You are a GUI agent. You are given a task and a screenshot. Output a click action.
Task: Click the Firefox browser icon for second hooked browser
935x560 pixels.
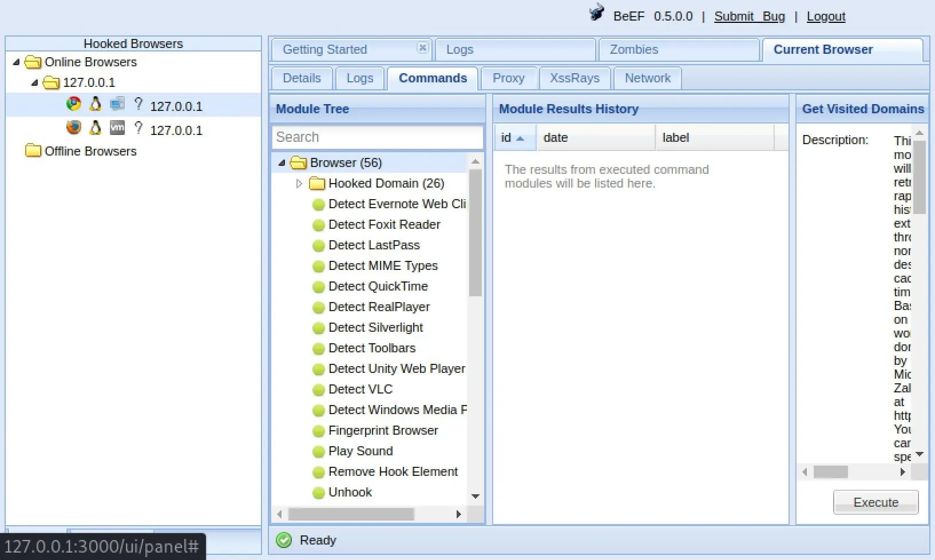click(x=74, y=128)
